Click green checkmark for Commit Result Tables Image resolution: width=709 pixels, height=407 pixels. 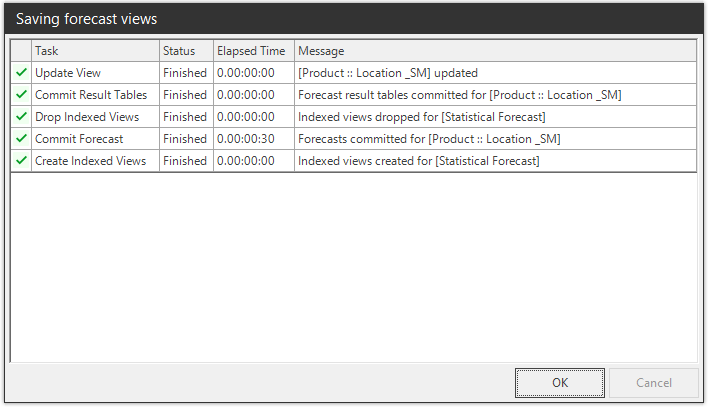click(x=21, y=95)
